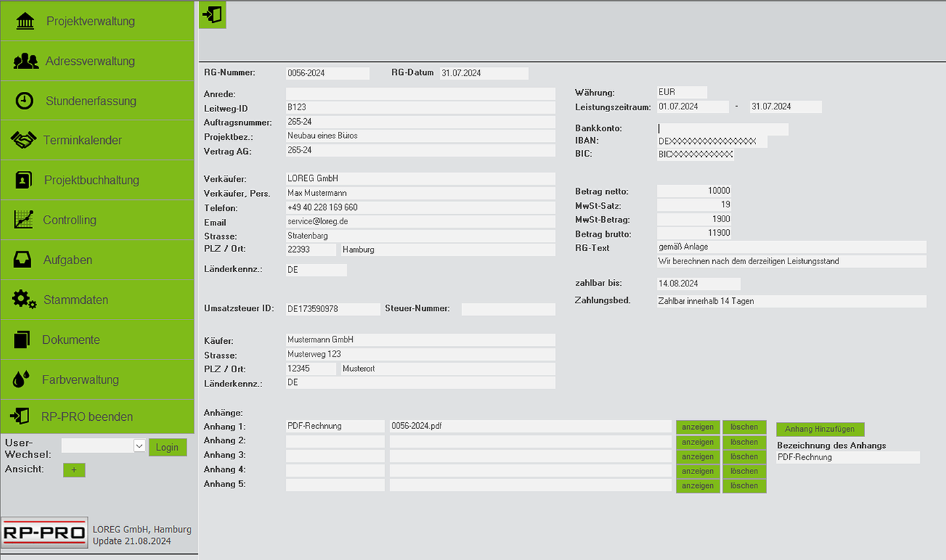Expand the Ansicht view with plus button
Image resolution: width=946 pixels, height=560 pixels.
(74, 469)
